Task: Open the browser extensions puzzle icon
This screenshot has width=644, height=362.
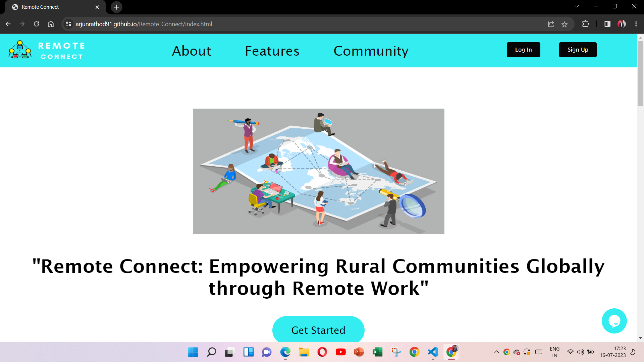Action: pos(585,24)
